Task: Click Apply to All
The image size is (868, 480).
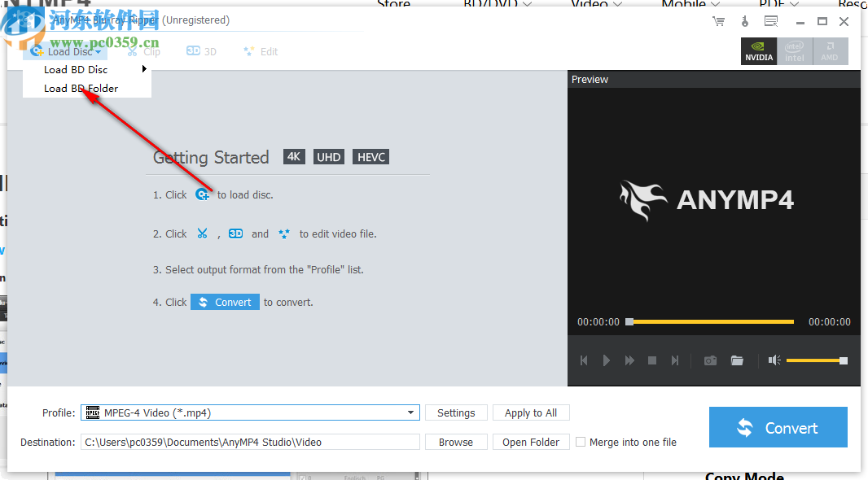Action: tap(531, 412)
